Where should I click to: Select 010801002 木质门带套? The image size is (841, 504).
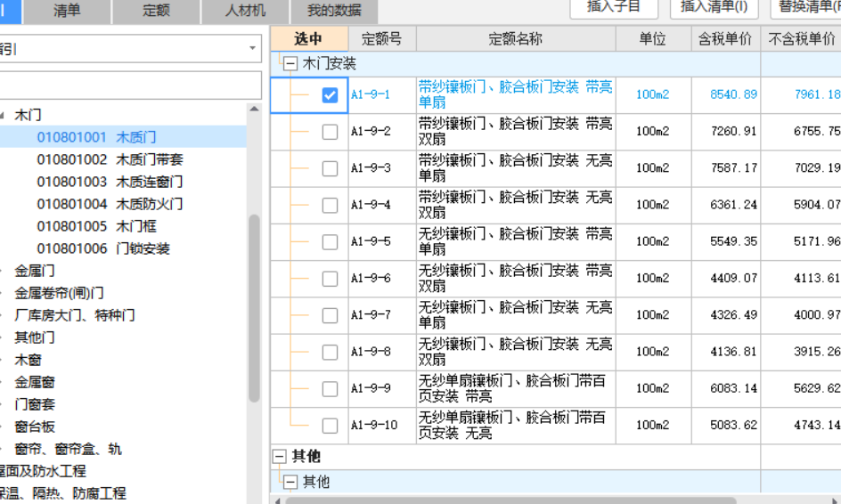click(110, 159)
